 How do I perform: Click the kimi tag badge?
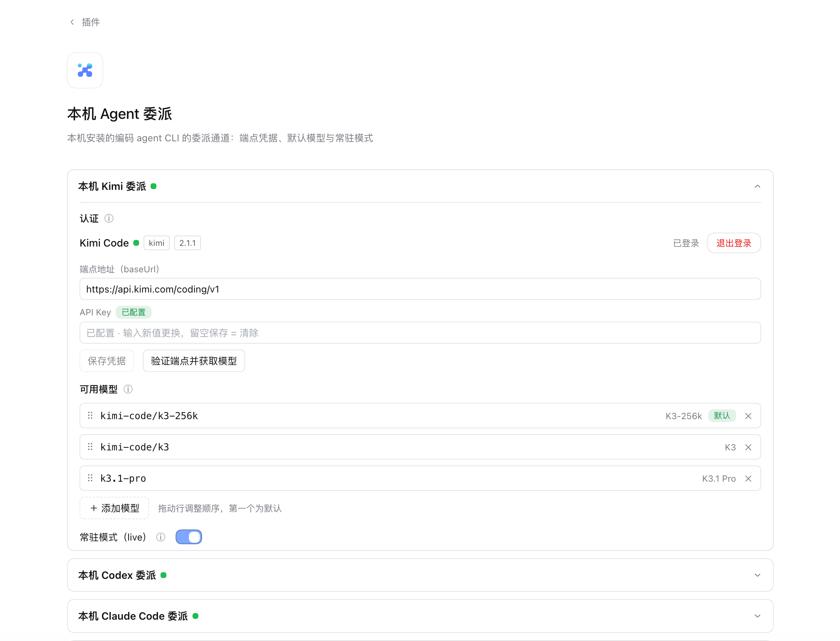(x=156, y=243)
